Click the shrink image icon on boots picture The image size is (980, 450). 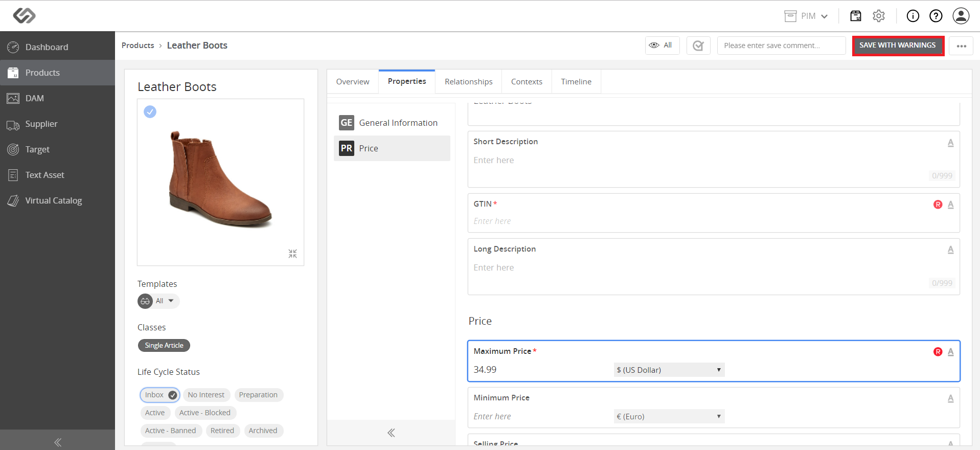[x=292, y=254]
